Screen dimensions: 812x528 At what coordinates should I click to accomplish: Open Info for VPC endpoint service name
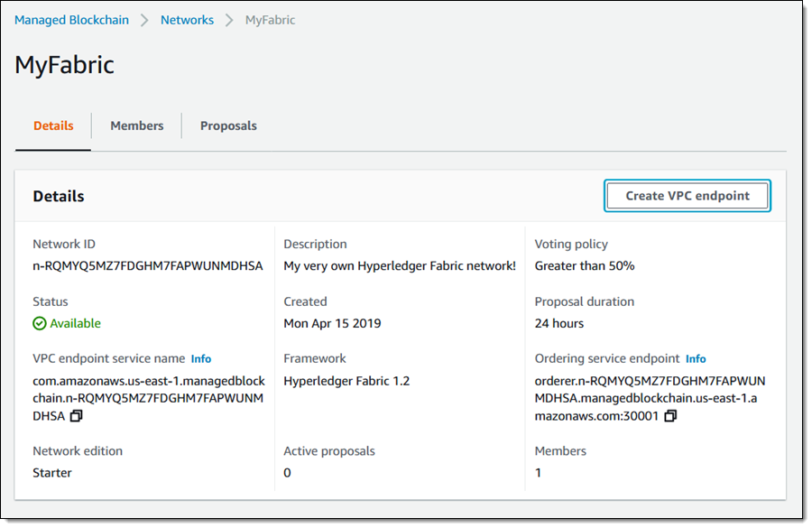pos(201,358)
